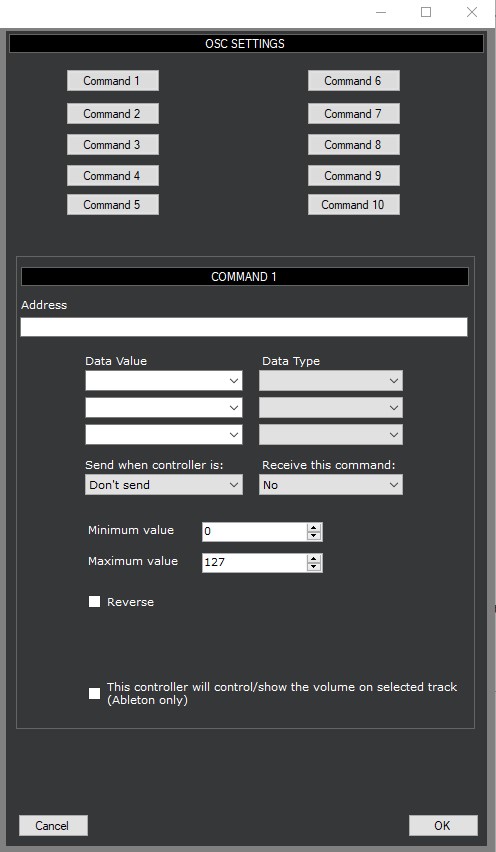Image resolution: width=496 pixels, height=852 pixels.
Task: Open the 'Send when controller is' dropdown
Action: [164, 485]
